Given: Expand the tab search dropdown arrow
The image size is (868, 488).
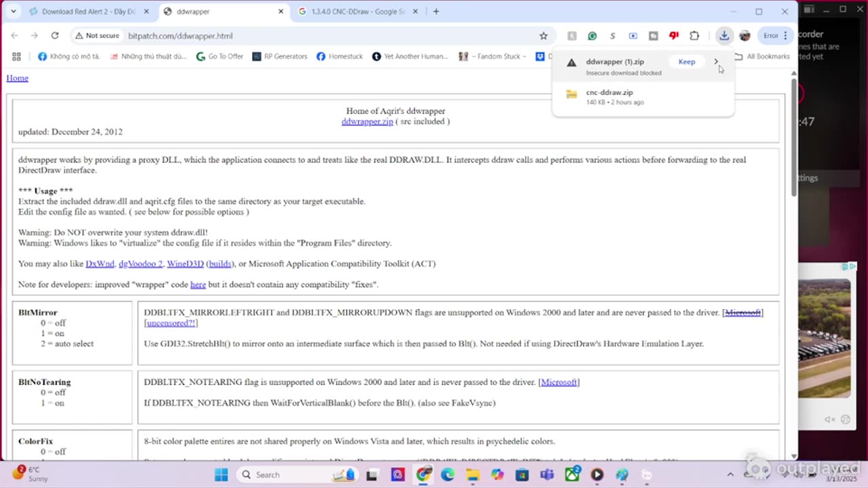Looking at the screenshot, I should [x=13, y=12].
